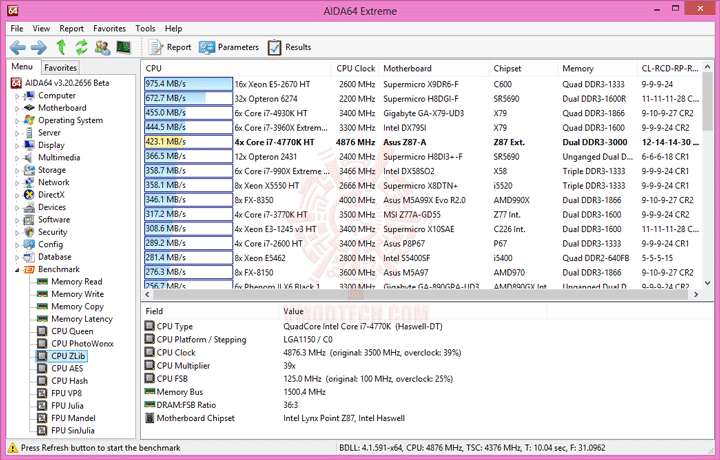Expand the Database tree node arrow
The width and height of the screenshot is (720, 460).
[17, 258]
